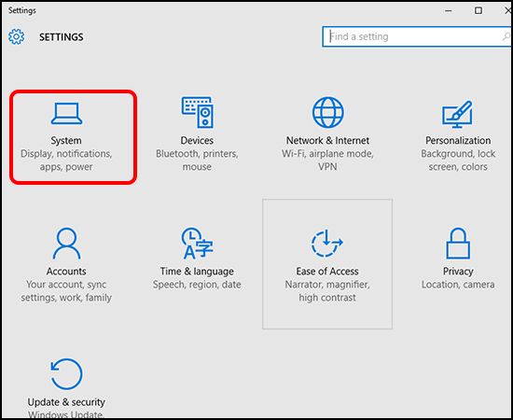Open the Ease of Access dashed clock icon
Viewport: 513px width, 420px height.
326,244
